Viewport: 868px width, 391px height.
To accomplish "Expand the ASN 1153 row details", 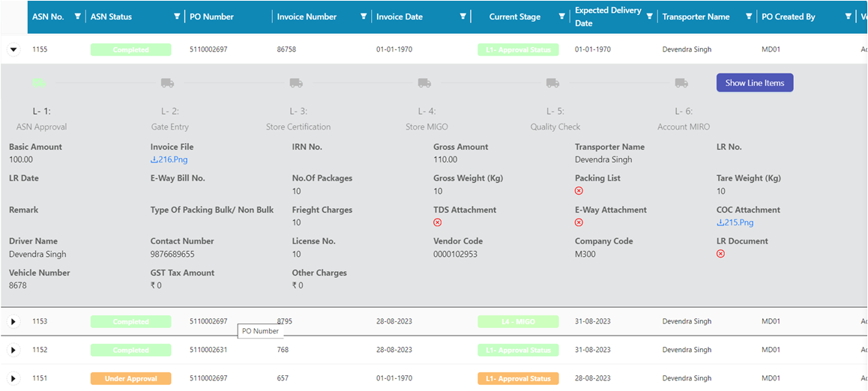I will (14, 321).
